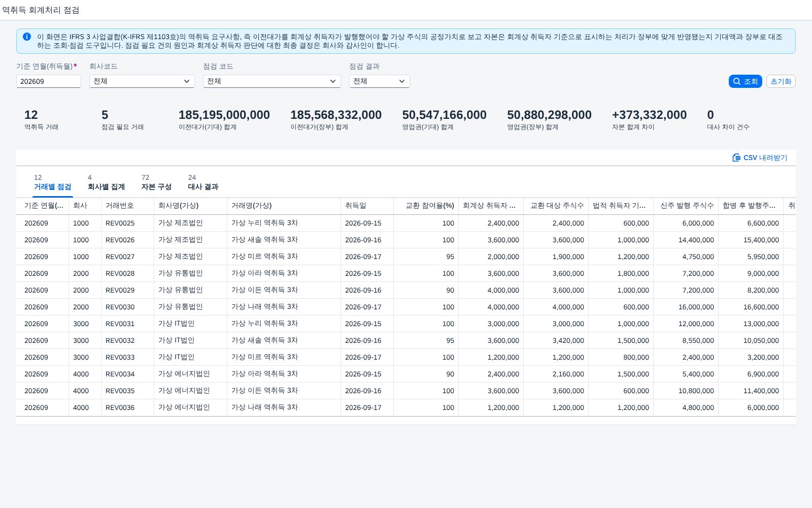Image resolution: width=812 pixels, height=508 pixels.
Task: Click 가상 이든 역취득 3차 in row REV0035
Action: (264, 391)
